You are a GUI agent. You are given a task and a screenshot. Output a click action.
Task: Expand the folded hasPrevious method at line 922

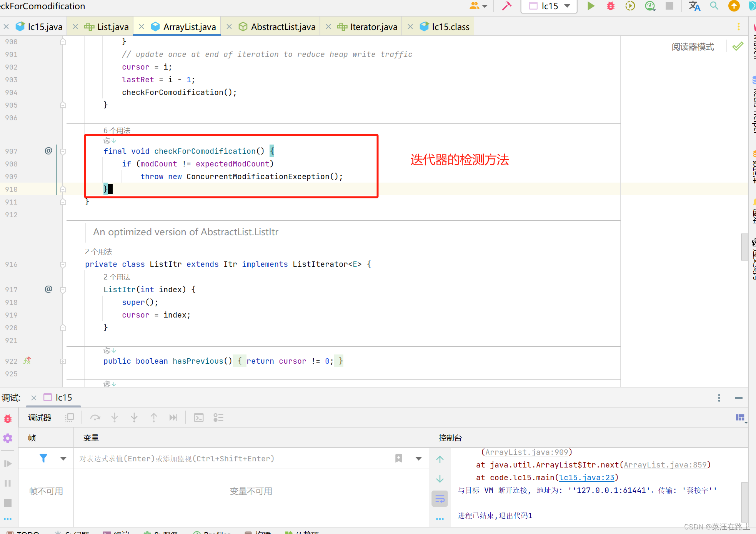(63, 361)
